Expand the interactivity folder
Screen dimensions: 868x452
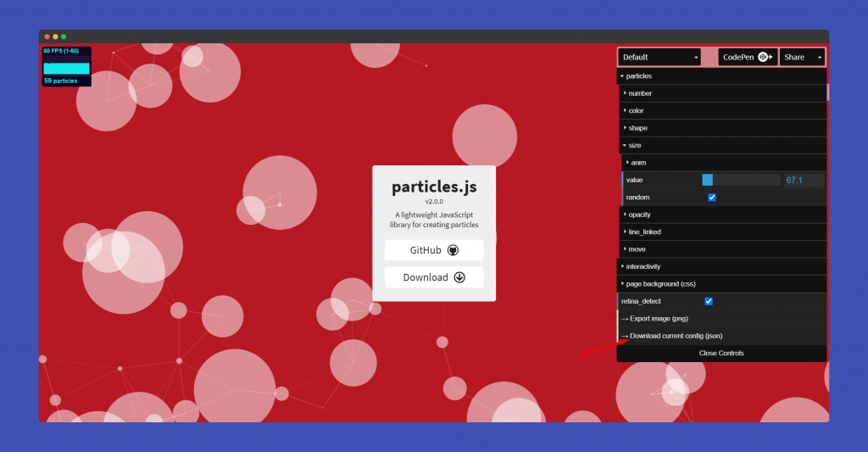click(722, 266)
